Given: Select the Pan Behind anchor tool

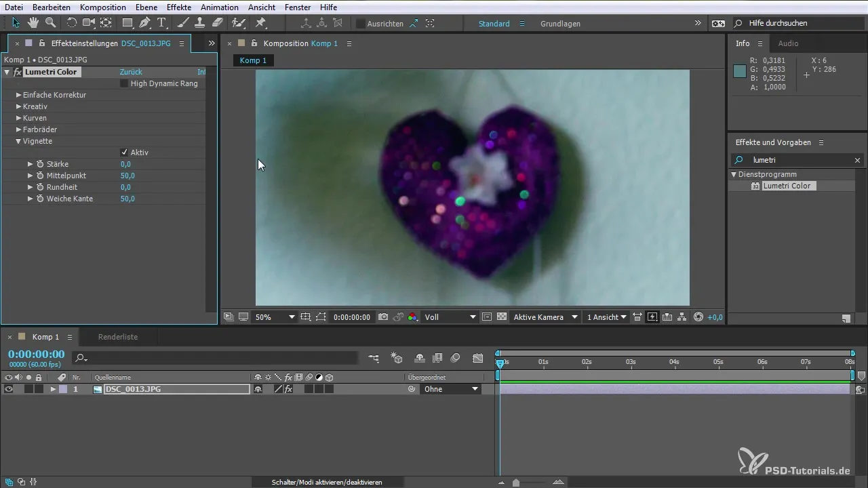Looking at the screenshot, I should [x=106, y=23].
